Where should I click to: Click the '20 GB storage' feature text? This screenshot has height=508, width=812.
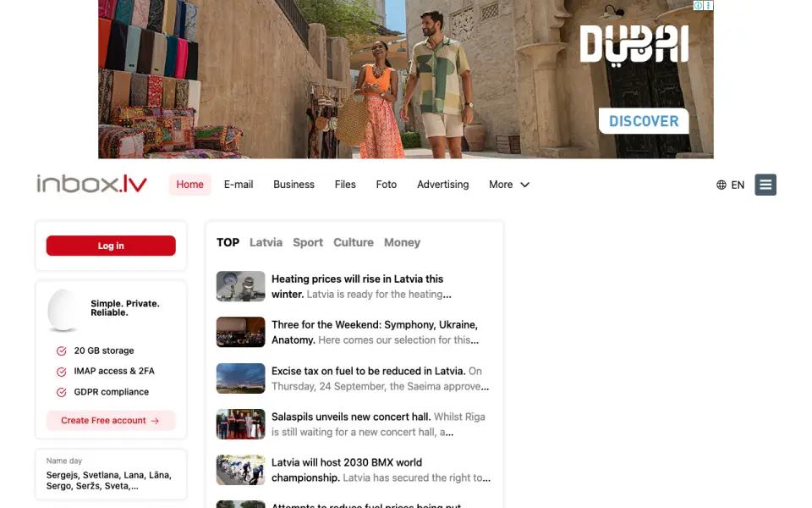click(x=104, y=351)
